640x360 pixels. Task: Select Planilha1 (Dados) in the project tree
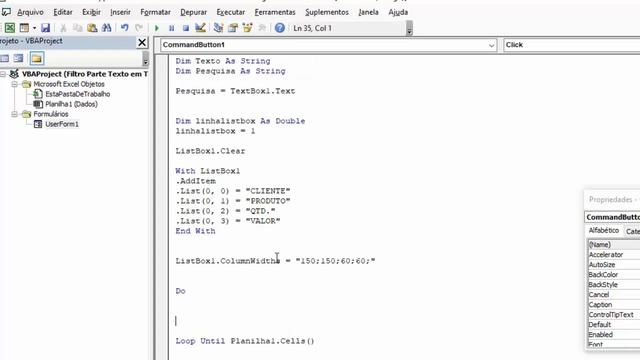coord(71,104)
